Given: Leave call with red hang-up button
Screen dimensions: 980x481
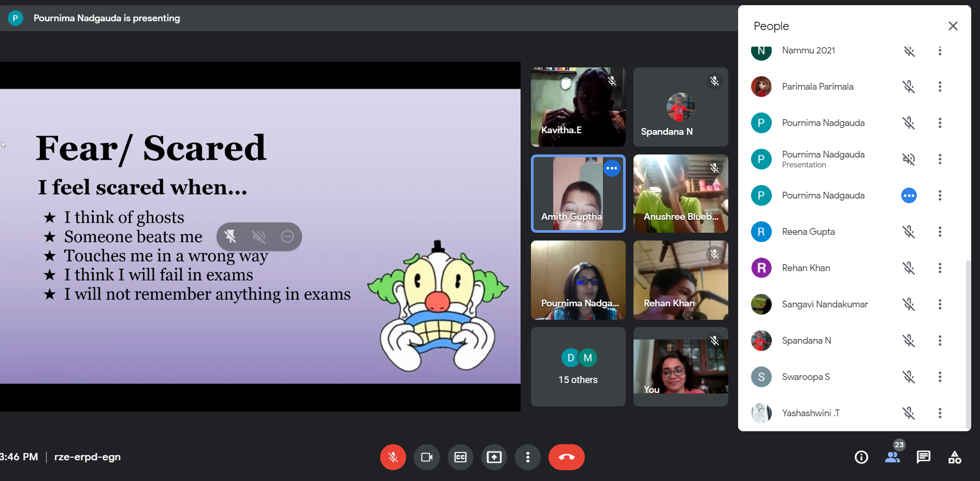Looking at the screenshot, I should [x=567, y=457].
